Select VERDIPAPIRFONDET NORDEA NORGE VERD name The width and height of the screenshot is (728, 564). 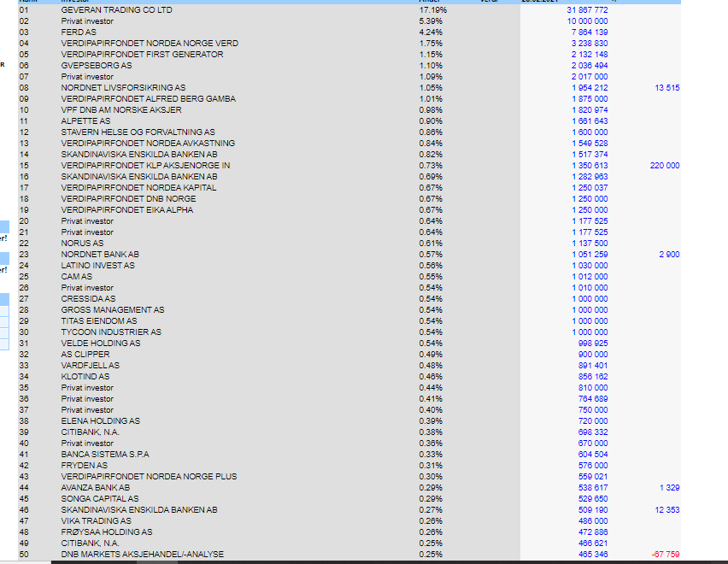pyautogui.click(x=150, y=44)
